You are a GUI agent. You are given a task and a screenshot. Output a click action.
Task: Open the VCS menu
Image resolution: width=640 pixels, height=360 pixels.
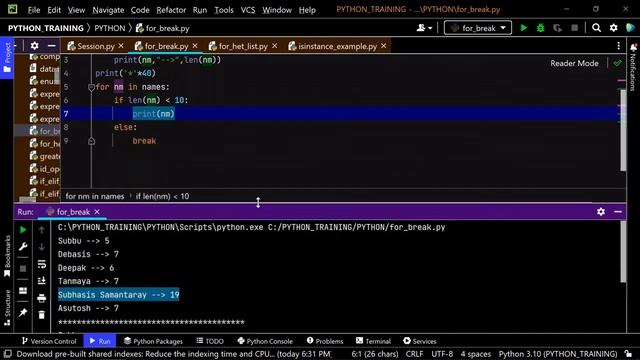coord(248,10)
